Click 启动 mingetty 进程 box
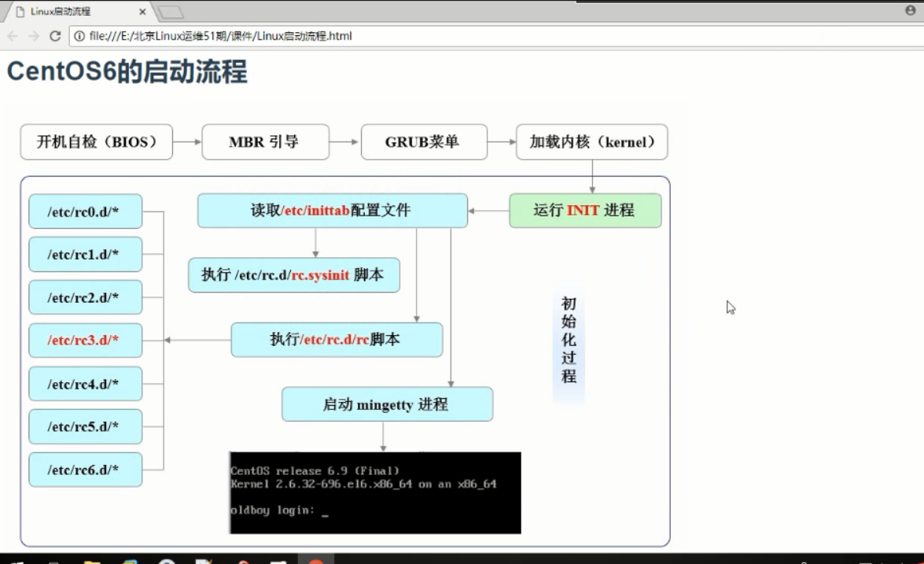The height and width of the screenshot is (564, 924). (387, 404)
